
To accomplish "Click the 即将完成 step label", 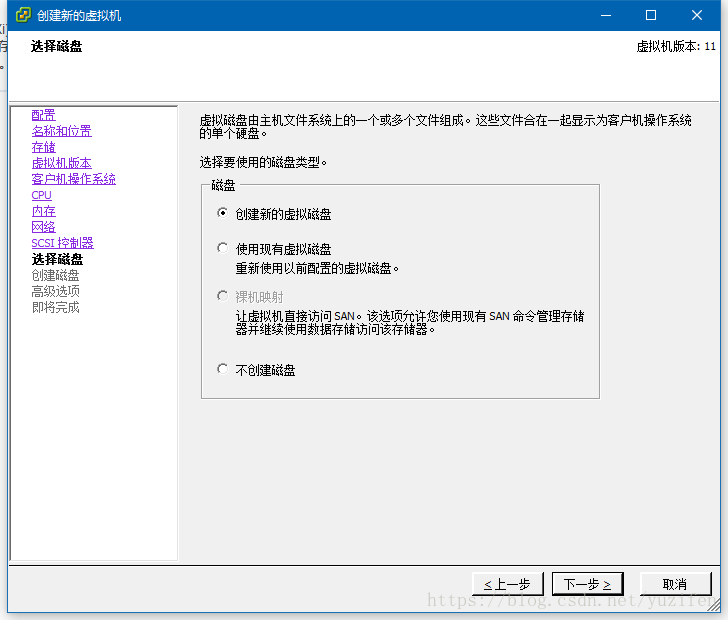I will tap(55, 307).
